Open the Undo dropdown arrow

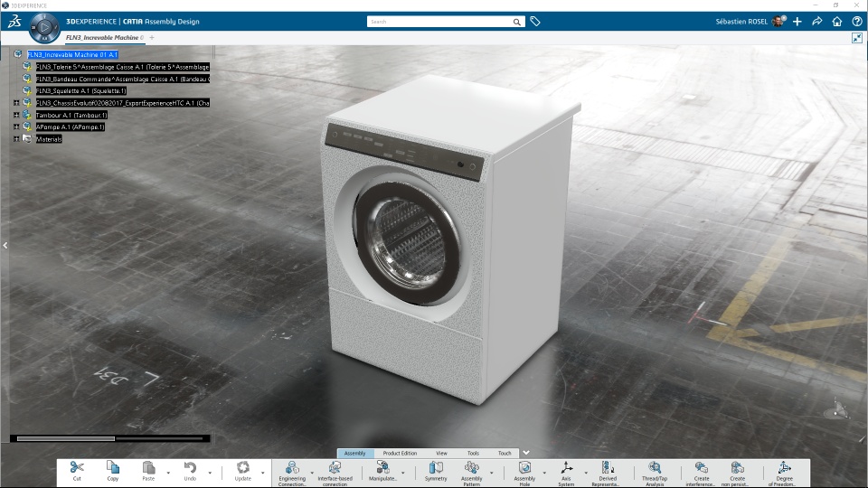point(210,473)
